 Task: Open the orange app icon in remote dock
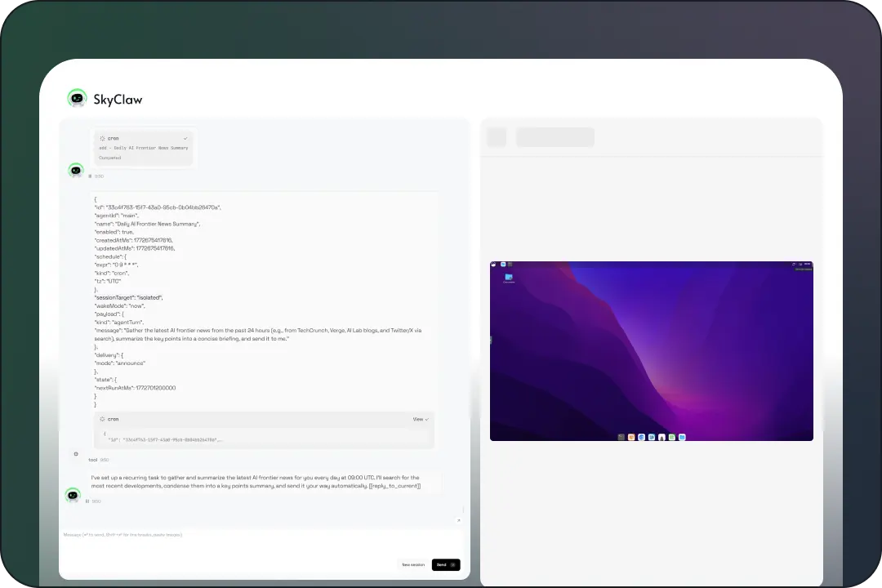point(631,437)
